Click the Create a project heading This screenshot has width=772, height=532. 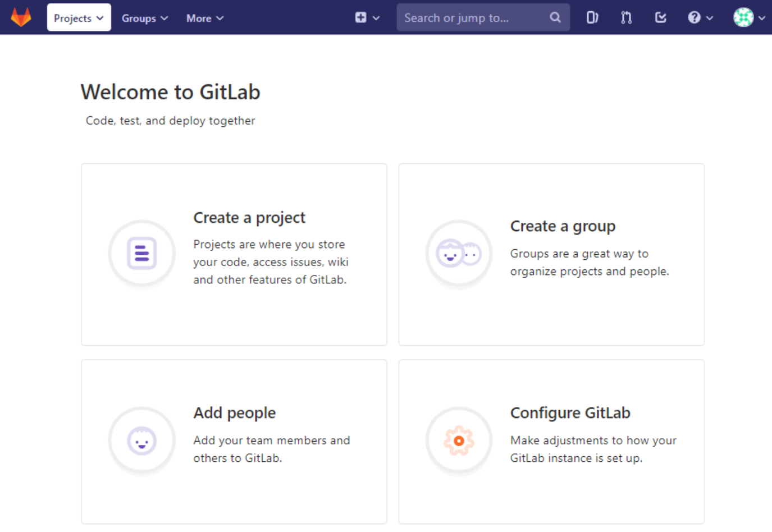249,218
